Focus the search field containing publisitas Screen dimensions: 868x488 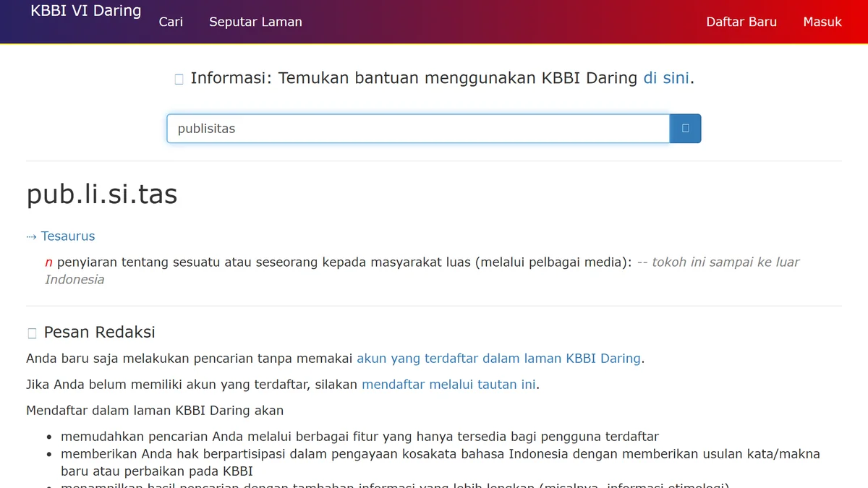tap(418, 129)
